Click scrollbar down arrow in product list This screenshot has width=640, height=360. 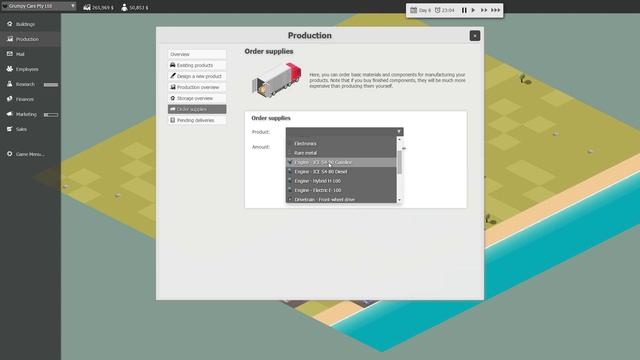click(x=400, y=200)
